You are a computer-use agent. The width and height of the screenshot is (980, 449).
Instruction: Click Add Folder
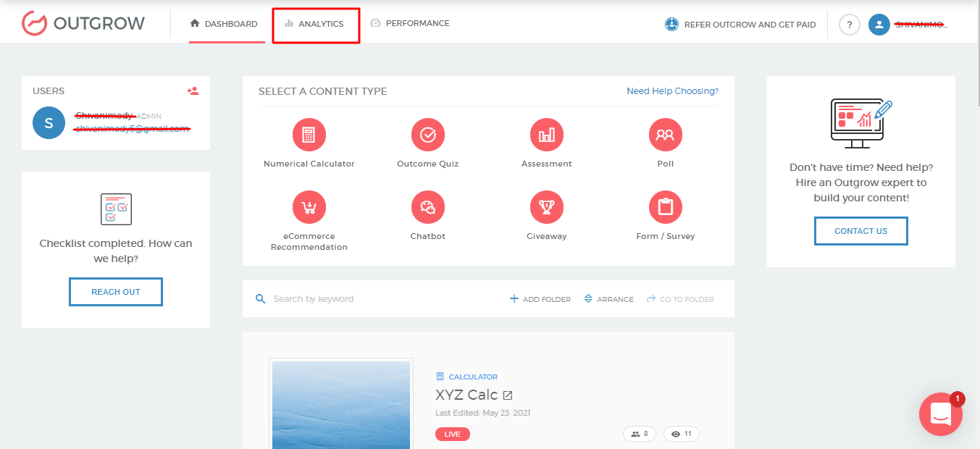(x=540, y=299)
